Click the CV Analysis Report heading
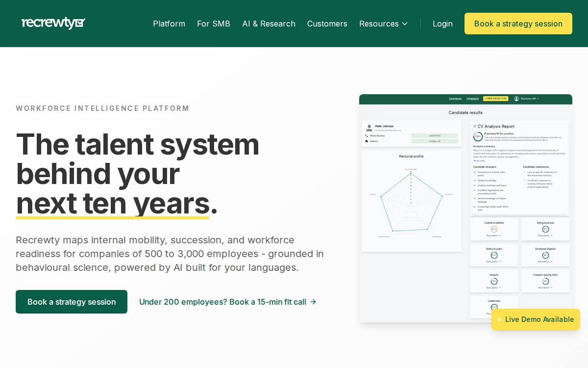588x368 pixels. point(496,126)
